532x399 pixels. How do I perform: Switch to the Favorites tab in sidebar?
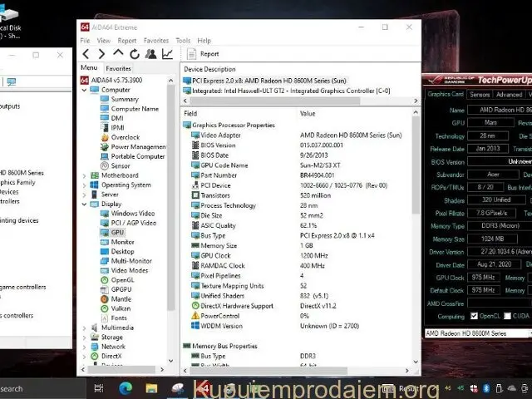(118, 68)
